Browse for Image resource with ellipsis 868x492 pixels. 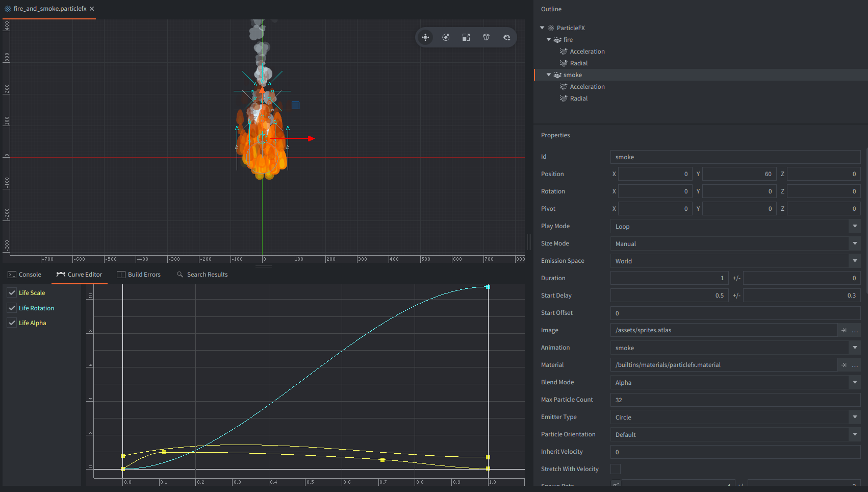point(855,330)
